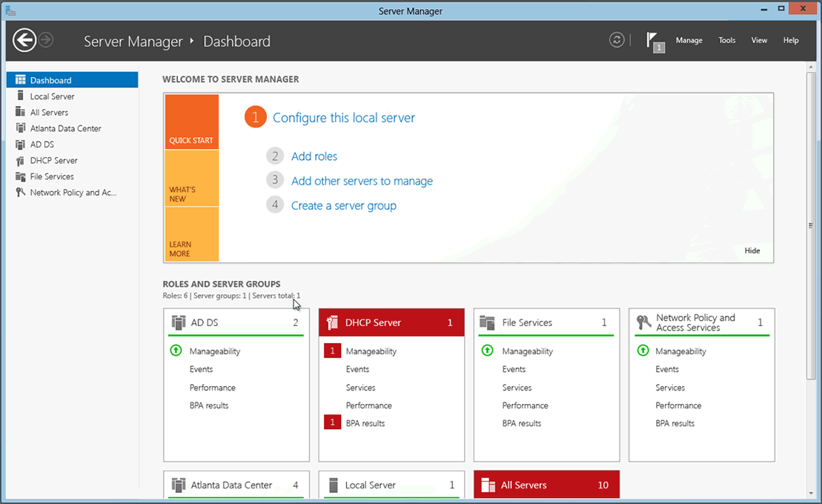Hide the welcome tile

pos(752,251)
